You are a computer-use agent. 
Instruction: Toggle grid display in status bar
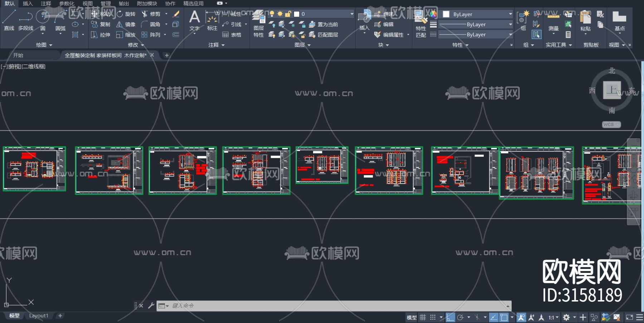423,317
